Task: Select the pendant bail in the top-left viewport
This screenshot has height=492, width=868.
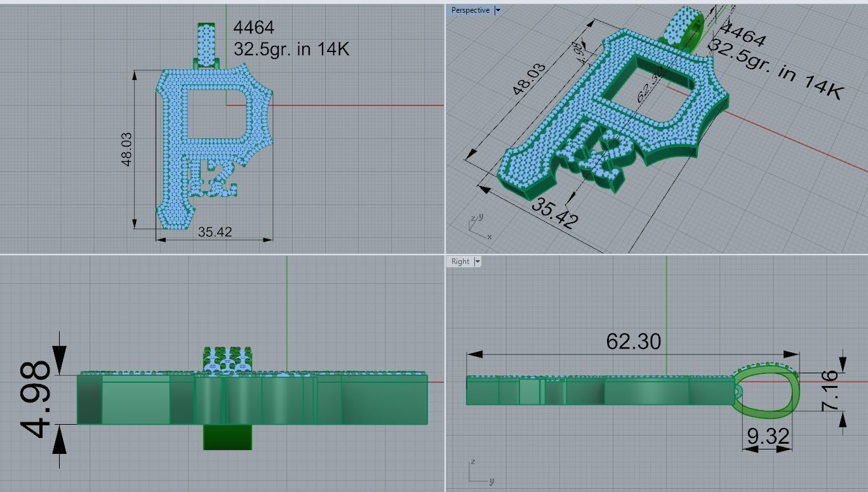Action: pyautogui.click(x=206, y=45)
